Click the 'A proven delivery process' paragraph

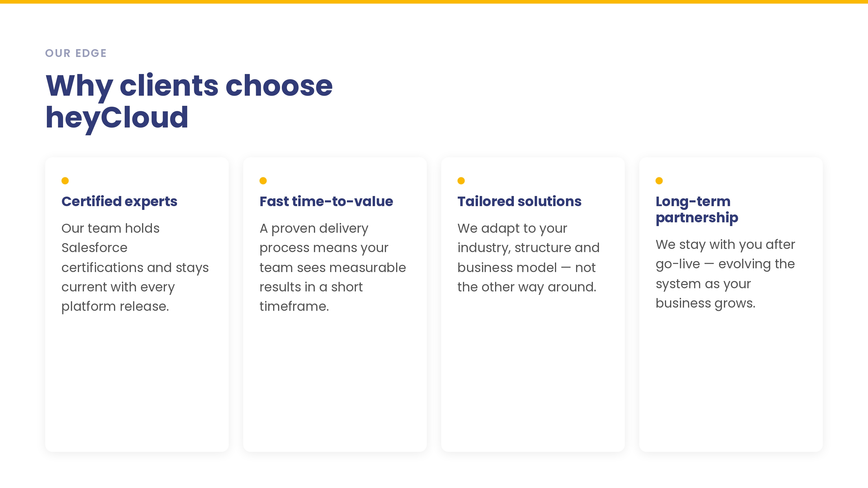point(332,267)
